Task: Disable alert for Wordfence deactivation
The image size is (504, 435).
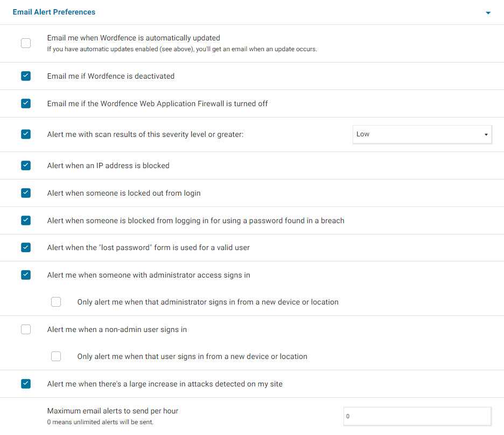Action: (x=26, y=76)
